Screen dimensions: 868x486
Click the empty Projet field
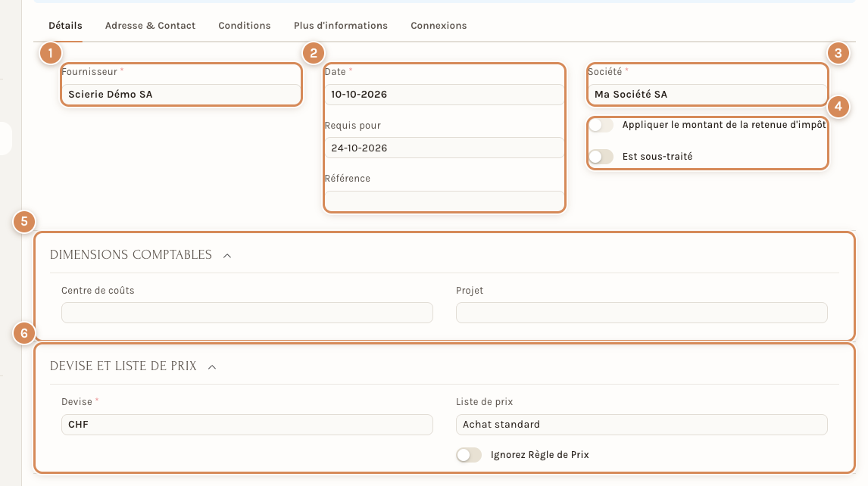point(642,313)
